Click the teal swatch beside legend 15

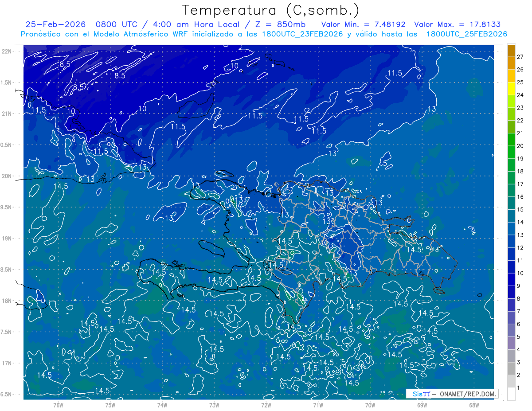click(511, 204)
